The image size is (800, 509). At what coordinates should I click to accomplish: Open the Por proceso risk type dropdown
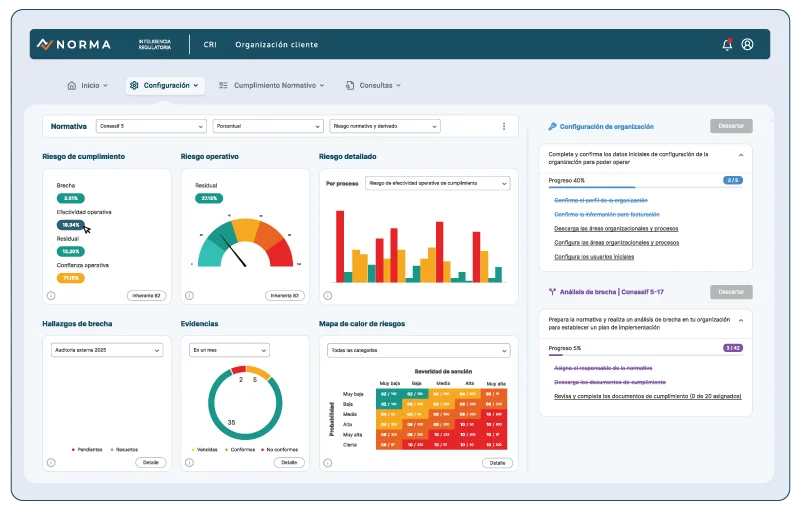pyautogui.click(x=437, y=183)
